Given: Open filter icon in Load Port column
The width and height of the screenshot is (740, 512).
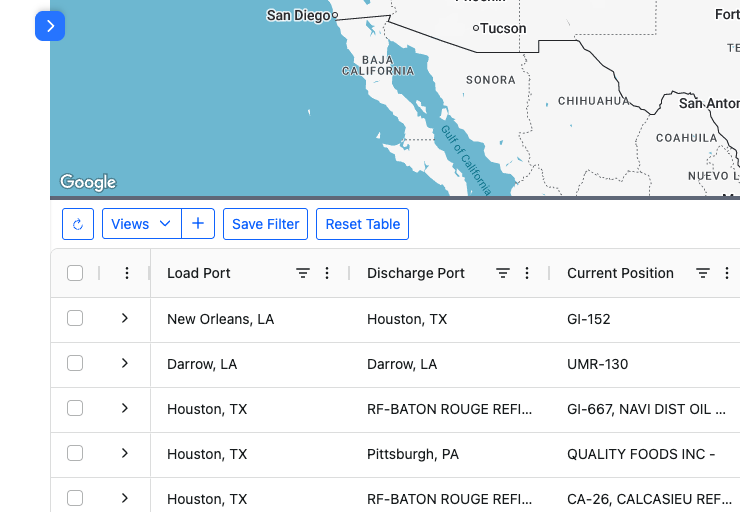Looking at the screenshot, I should 303,273.
